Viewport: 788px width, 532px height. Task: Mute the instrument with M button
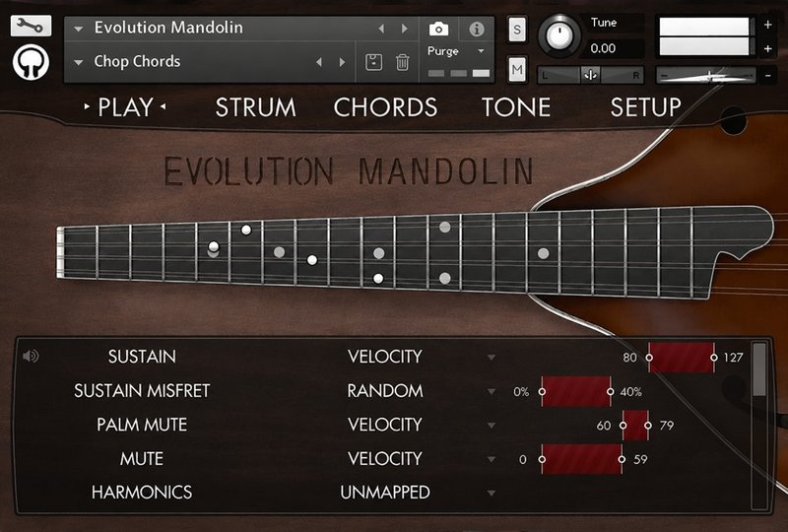pyautogui.click(x=517, y=69)
